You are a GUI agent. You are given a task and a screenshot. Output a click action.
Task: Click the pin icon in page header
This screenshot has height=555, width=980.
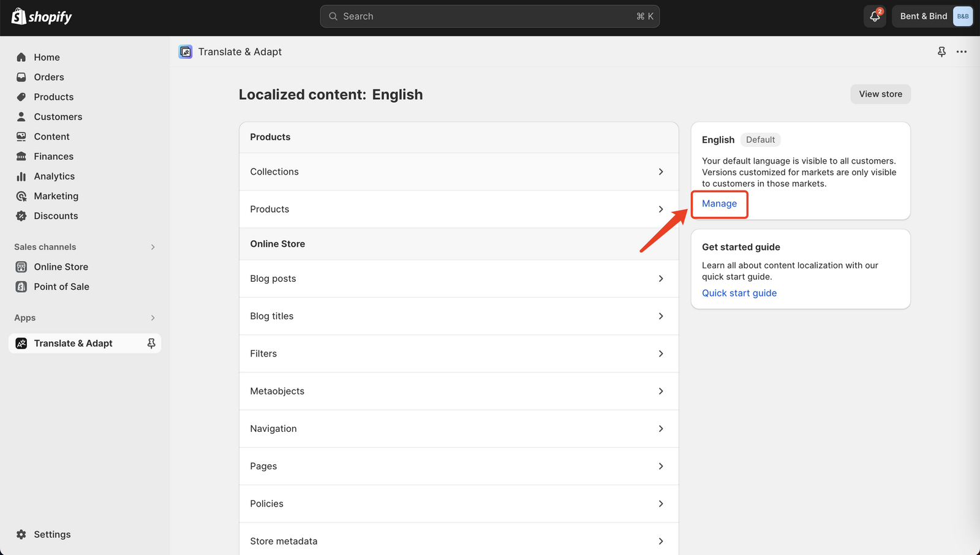pos(941,52)
